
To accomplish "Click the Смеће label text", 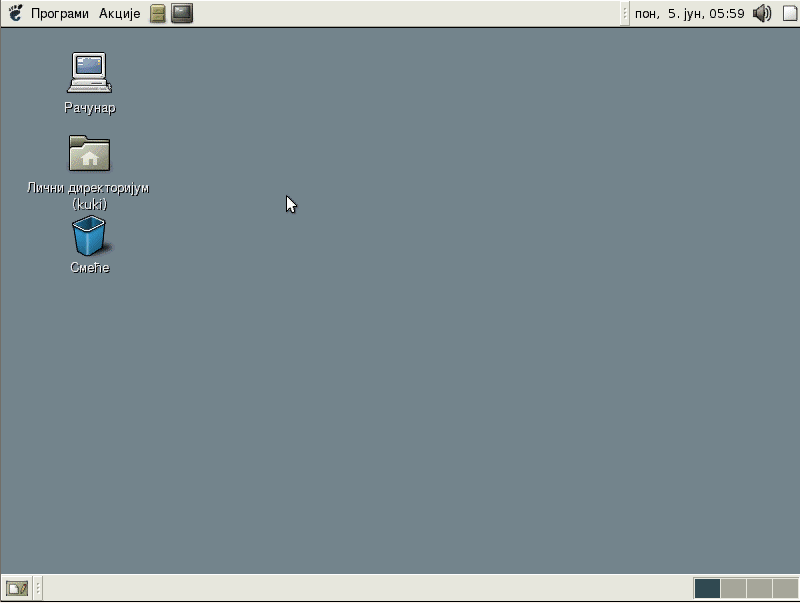I will pos(90,267).
